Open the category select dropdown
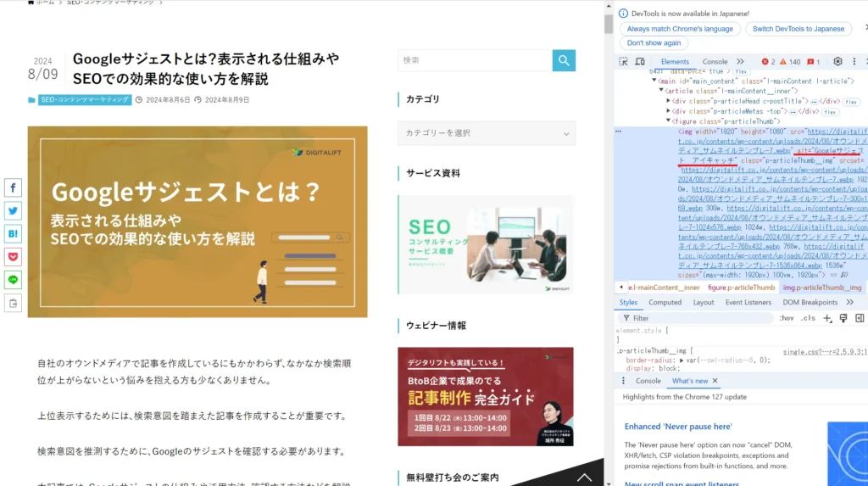Image resolution: width=868 pixels, height=486 pixels. click(487, 133)
